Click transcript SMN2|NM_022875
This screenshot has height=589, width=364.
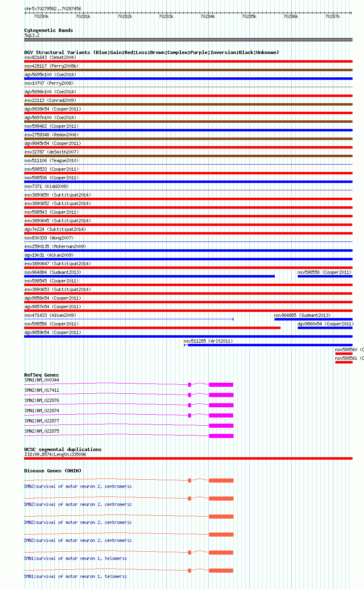pyautogui.click(x=42, y=431)
